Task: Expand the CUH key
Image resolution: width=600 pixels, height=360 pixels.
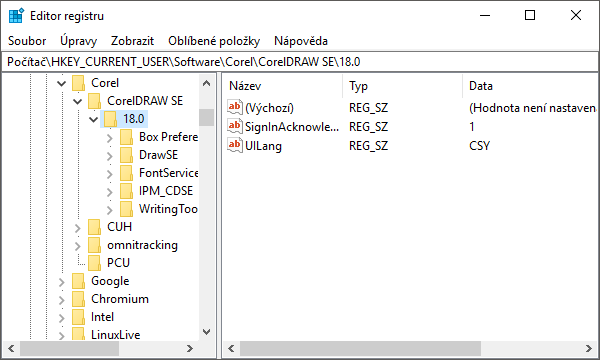Action: [x=78, y=228]
